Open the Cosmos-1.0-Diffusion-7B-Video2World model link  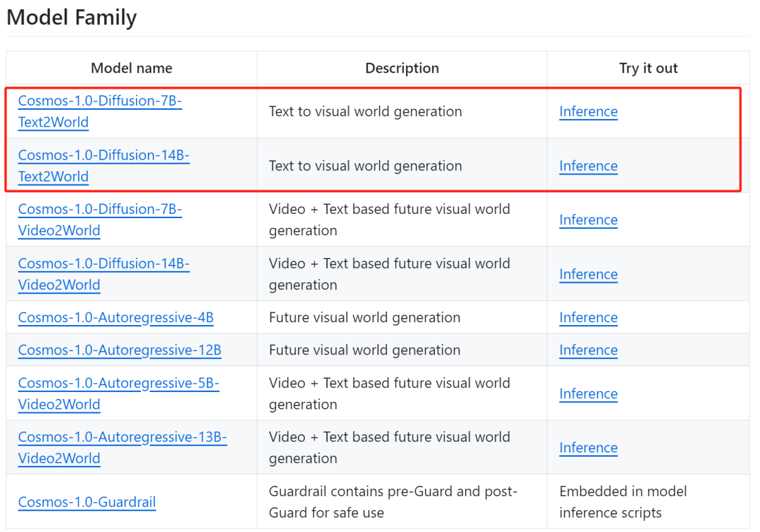point(100,210)
